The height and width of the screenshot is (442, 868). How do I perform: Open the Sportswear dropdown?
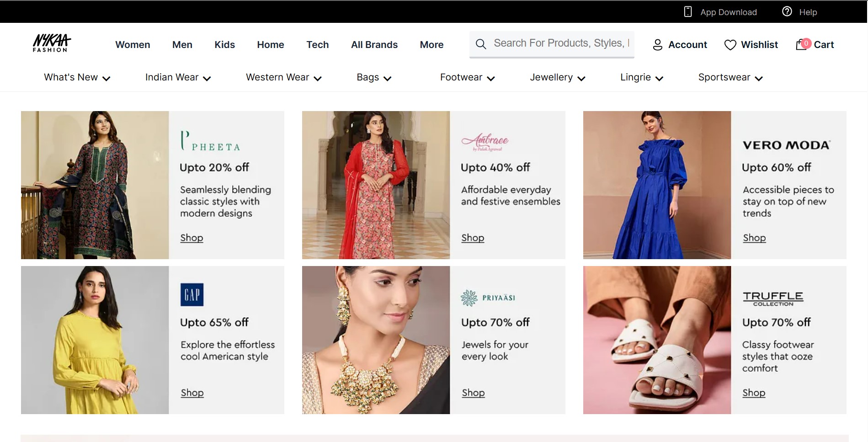730,77
